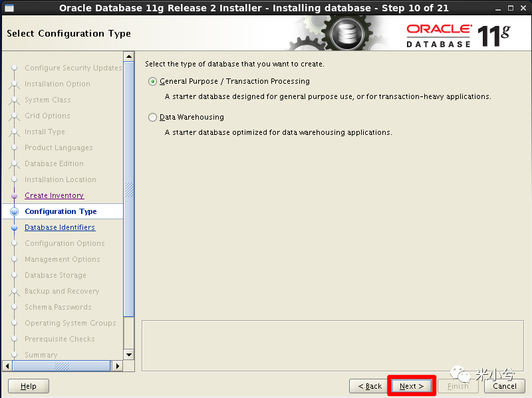Click the general purpose database description text
The image size is (532, 398).
[328, 96]
